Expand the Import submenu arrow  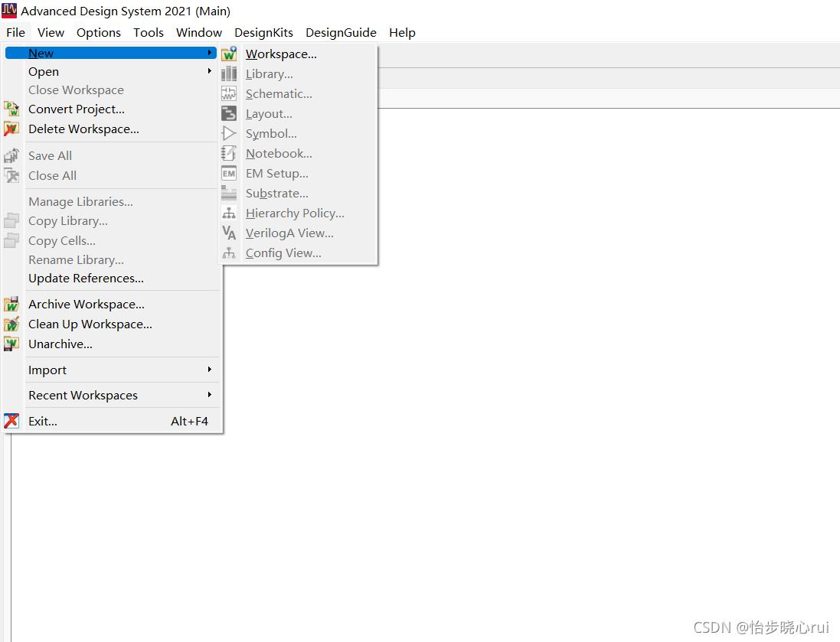210,370
